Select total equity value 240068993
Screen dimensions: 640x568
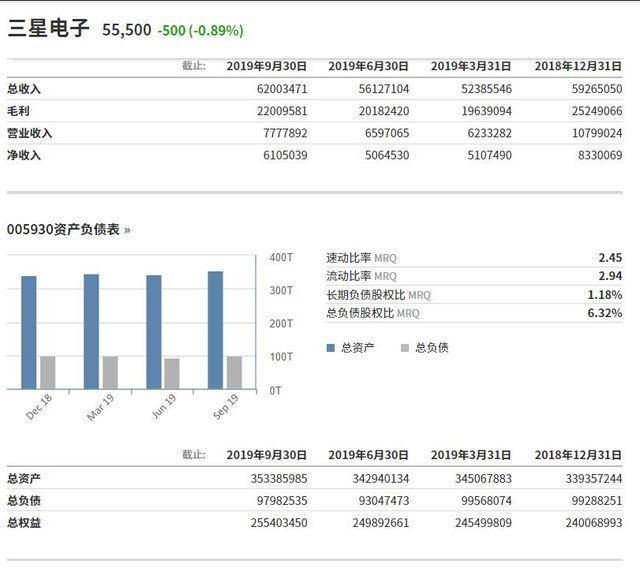click(594, 523)
